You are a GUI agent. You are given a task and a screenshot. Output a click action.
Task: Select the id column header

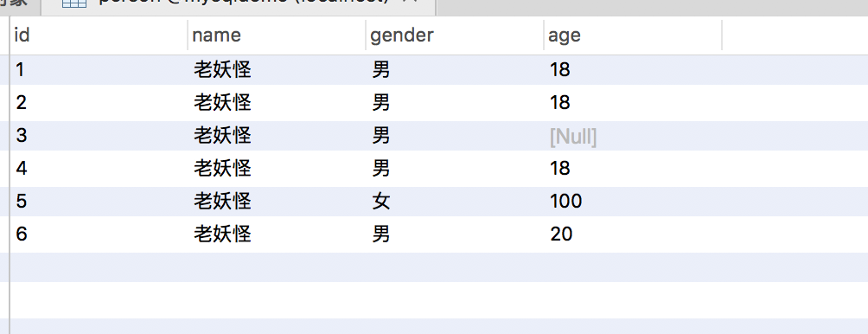pyautogui.click(x=99, y=35)
